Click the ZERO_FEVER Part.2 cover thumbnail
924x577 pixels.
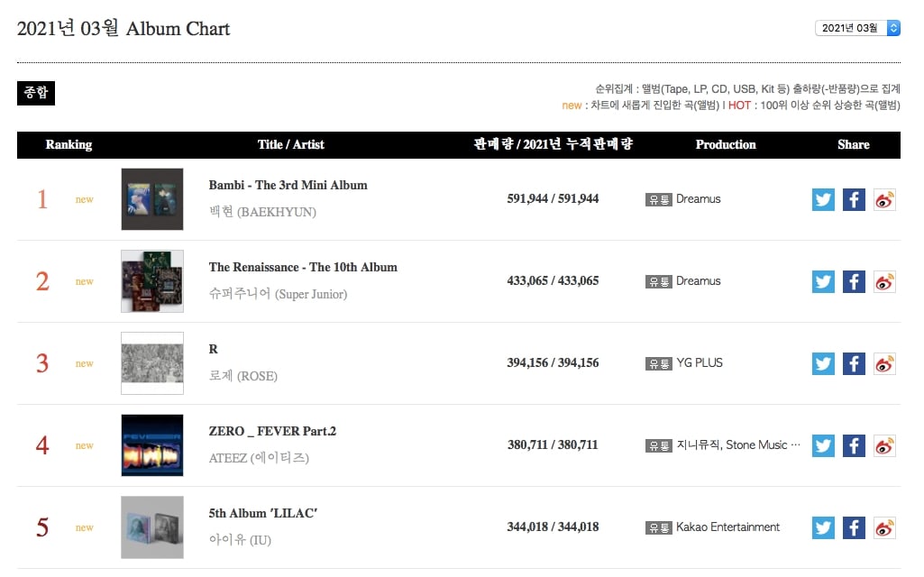152,445
